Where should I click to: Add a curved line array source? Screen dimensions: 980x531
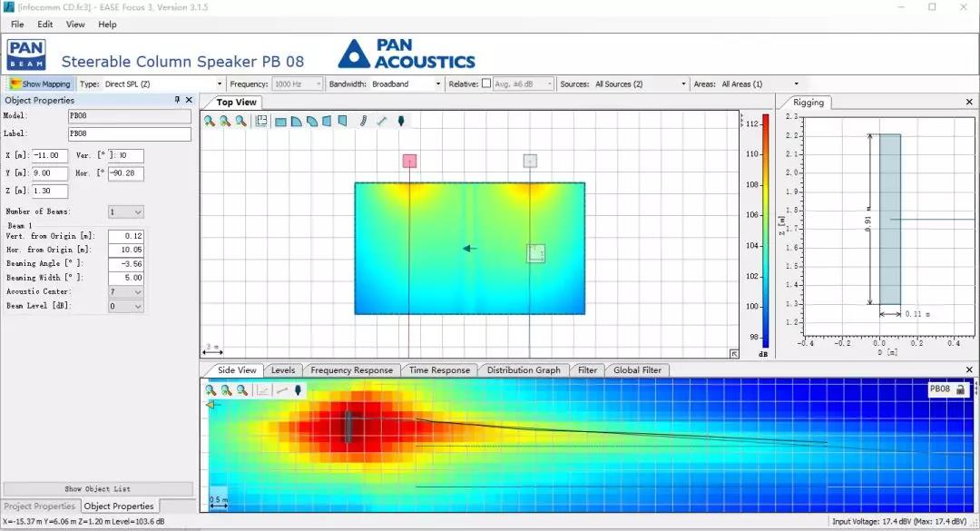(x=363, y=122)
